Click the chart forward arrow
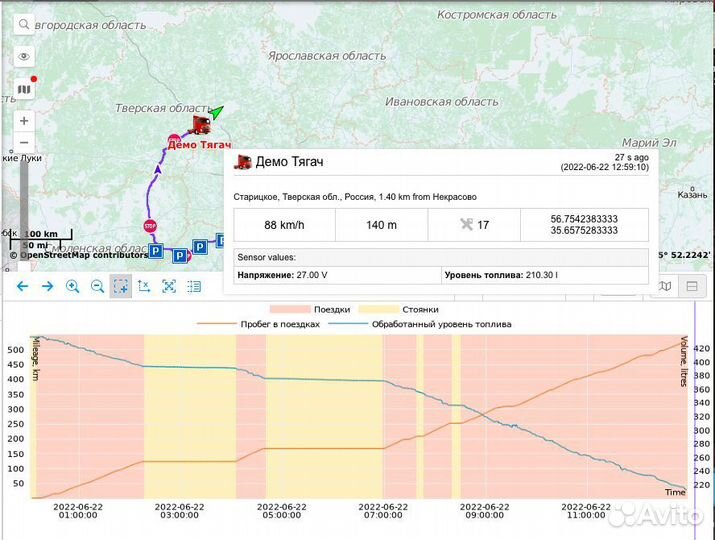The width and height of the screenshot is (715, 540). [x=47, y=286]
